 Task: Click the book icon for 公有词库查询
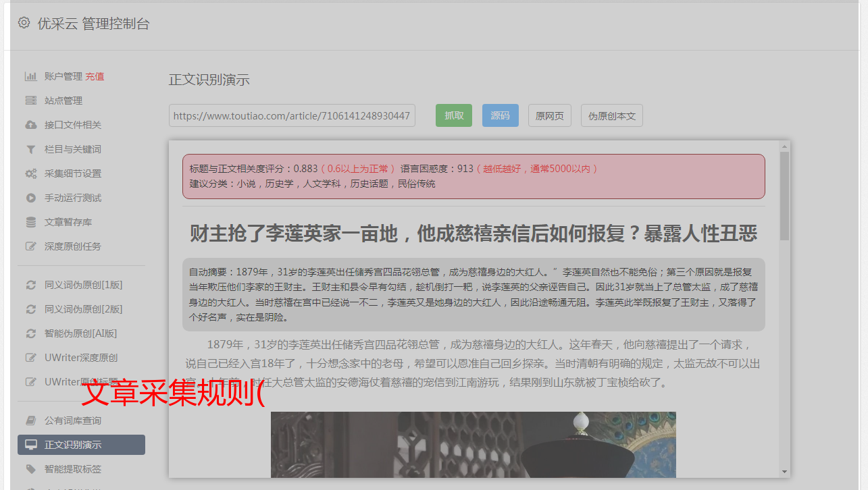tap(30, 420)
